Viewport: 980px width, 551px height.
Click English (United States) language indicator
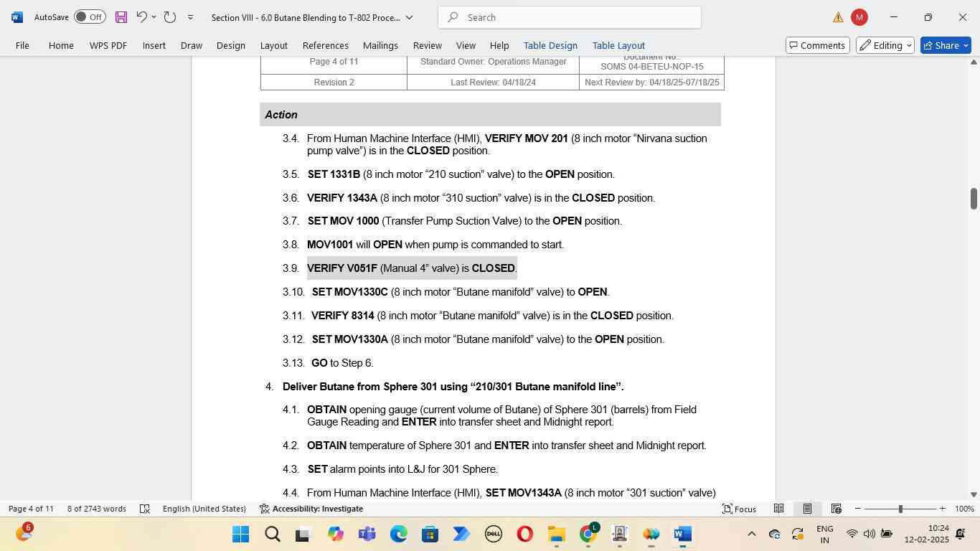click(x=204, y=509)
